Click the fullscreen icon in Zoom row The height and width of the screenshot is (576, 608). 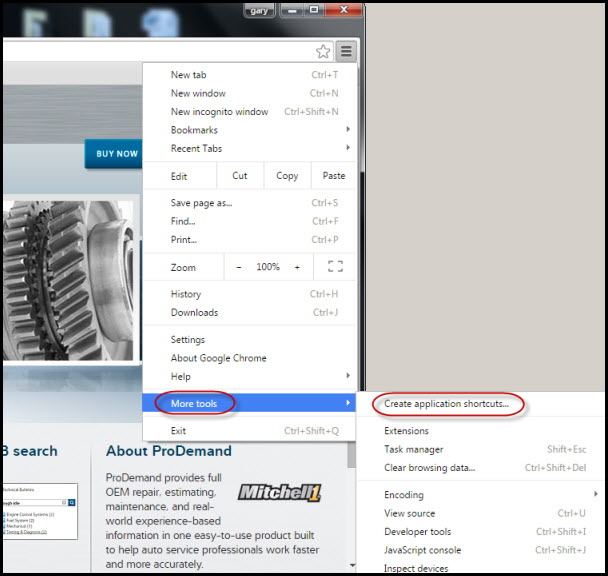point(335,267)
